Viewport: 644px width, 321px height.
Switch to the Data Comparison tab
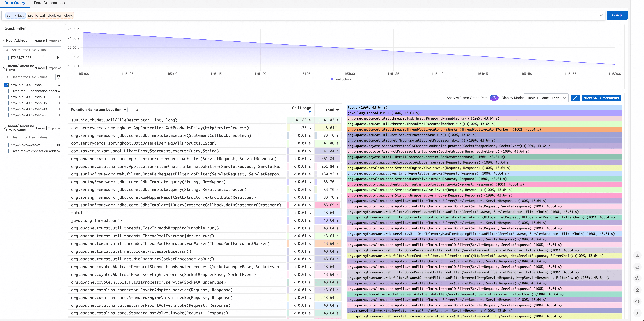click(49, 3)
